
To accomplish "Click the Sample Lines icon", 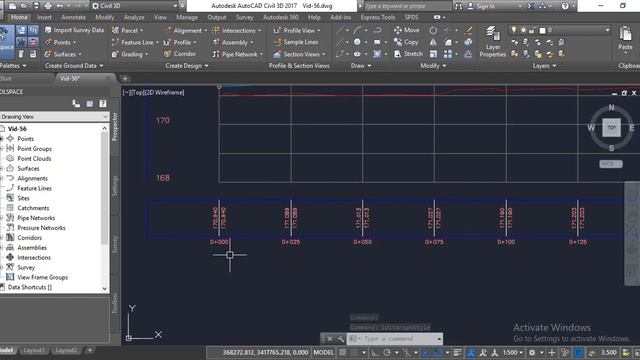I will [278, 42].
